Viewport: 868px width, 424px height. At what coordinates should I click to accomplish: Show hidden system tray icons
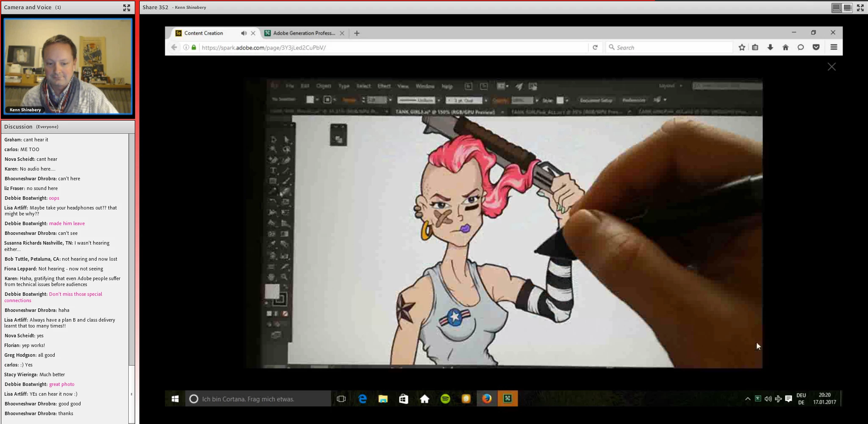[x=748, y=399]
